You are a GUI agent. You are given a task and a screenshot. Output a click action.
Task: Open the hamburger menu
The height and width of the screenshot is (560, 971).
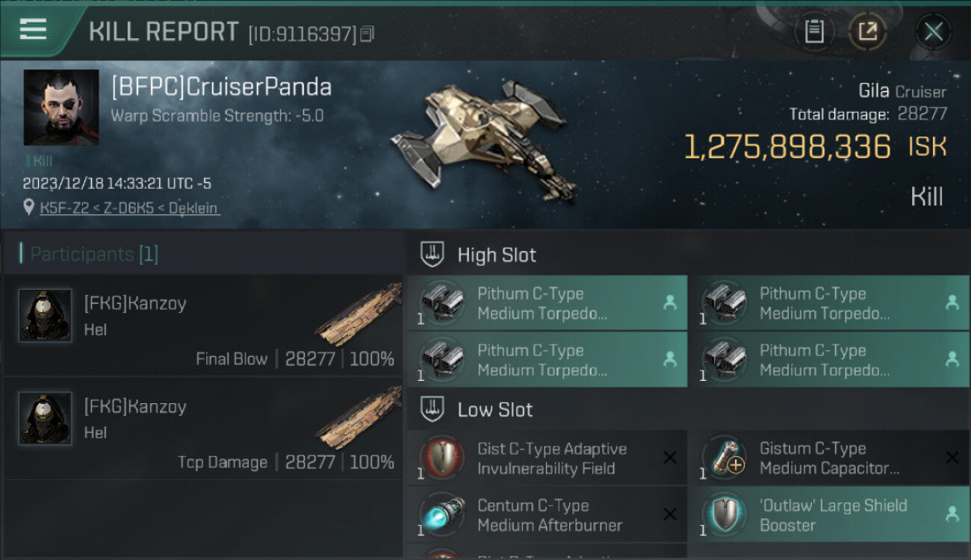click(33, 30)
